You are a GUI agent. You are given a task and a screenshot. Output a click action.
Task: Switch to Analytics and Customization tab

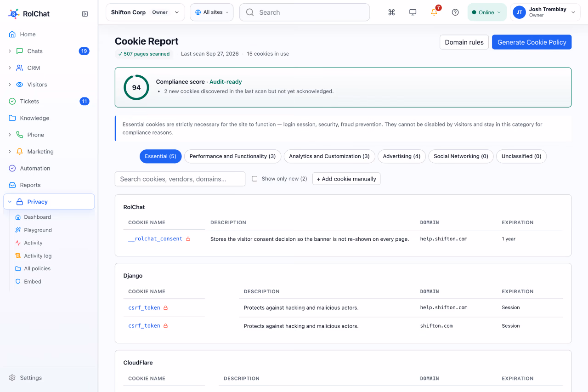[329, 156]
